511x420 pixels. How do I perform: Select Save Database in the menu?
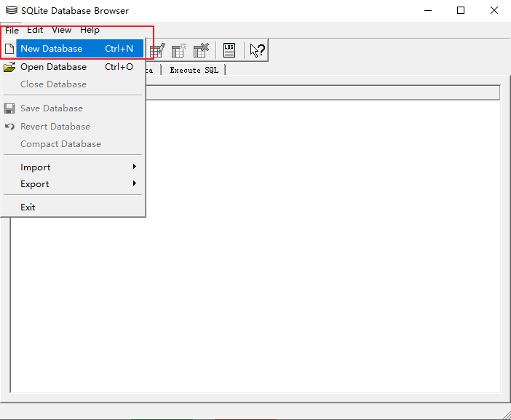pyautogui.click(x=74, y=108)
